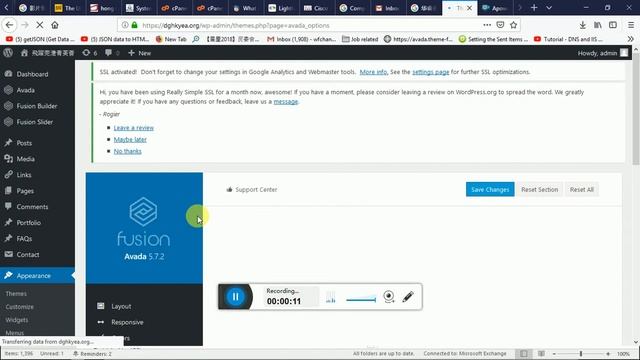This screenshot has height=360, width=640.
Task: Open the New Tab bookmark
Action: tap(171, 39)
